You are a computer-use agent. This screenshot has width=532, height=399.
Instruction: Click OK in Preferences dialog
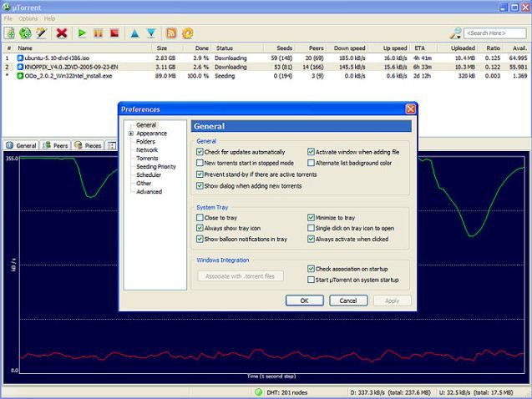pyautogui.click(x=304, y=301)
